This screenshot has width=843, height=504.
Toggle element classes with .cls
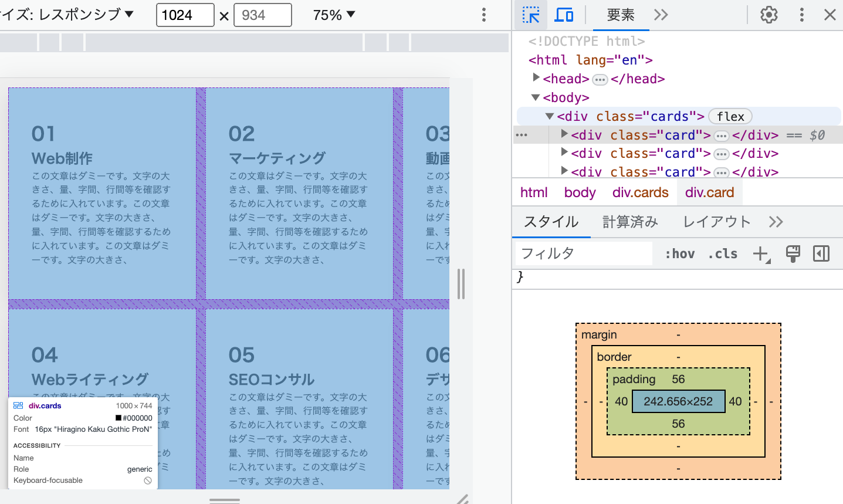tap(722, 253)
